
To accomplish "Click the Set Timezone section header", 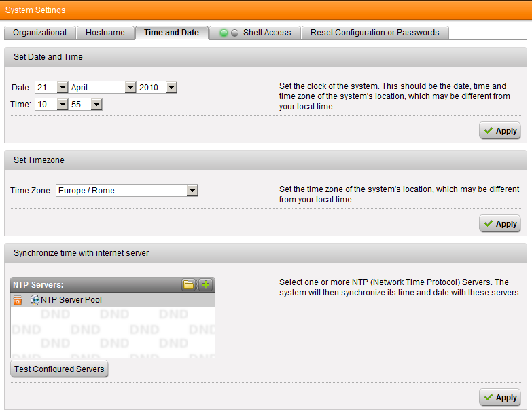I will pyautogui.click(x=266, y=160).
